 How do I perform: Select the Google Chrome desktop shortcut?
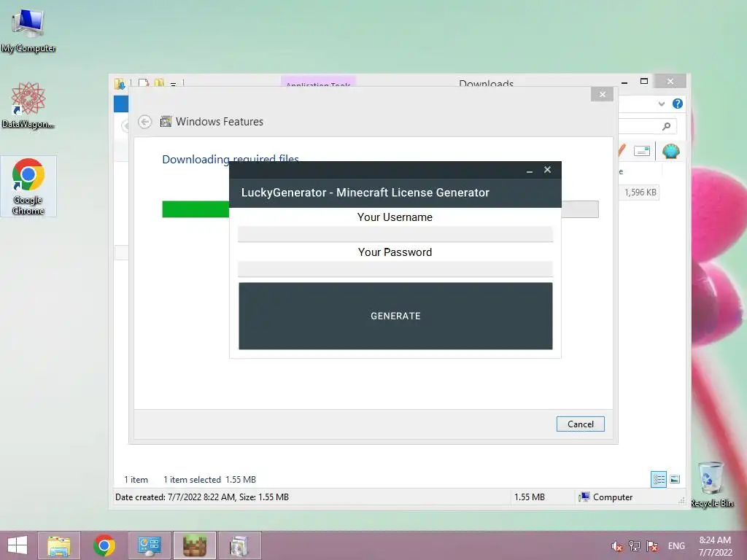(x=28, y=186)
